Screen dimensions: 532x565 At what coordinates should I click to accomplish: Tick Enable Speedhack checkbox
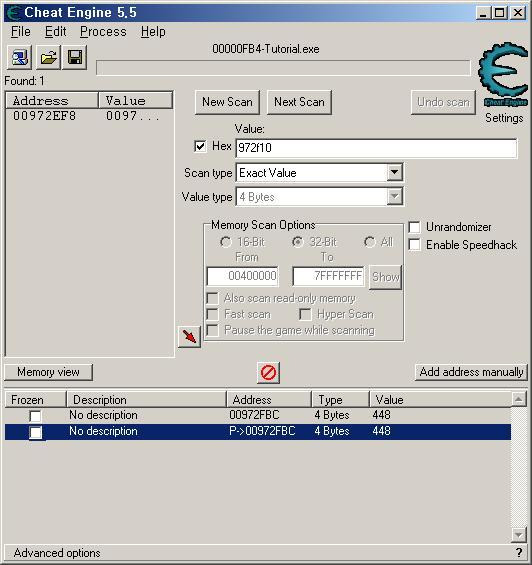[x=414, y=245]
